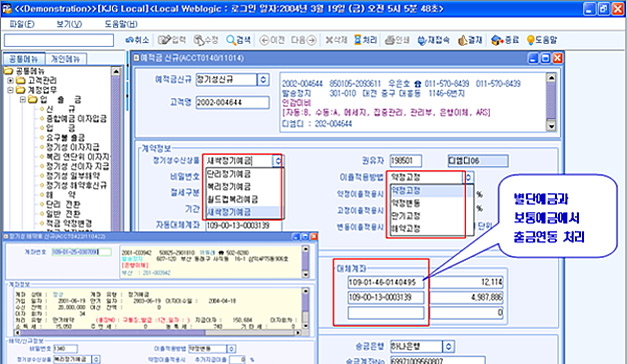Select 종합예금 이자입금 tree item
Viewport: 627px width, 364px height.
pos(76,118)
